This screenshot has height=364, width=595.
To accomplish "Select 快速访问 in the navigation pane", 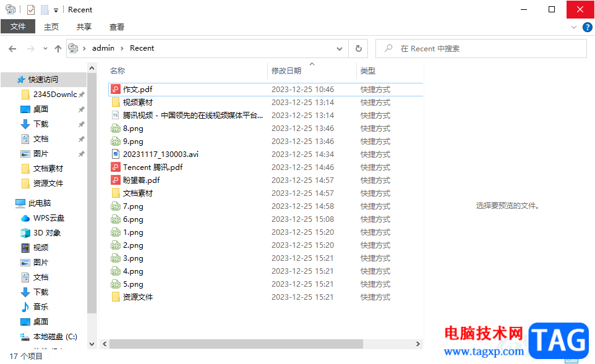I will point(43,79).
